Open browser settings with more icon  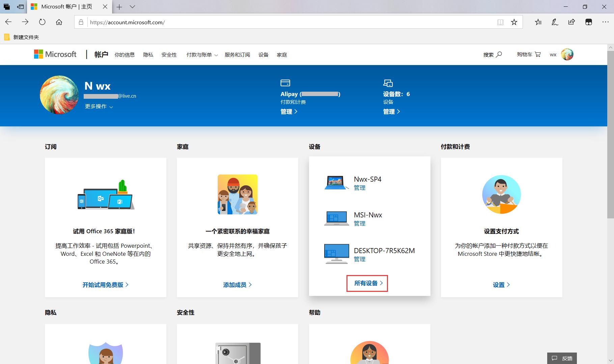606,22
